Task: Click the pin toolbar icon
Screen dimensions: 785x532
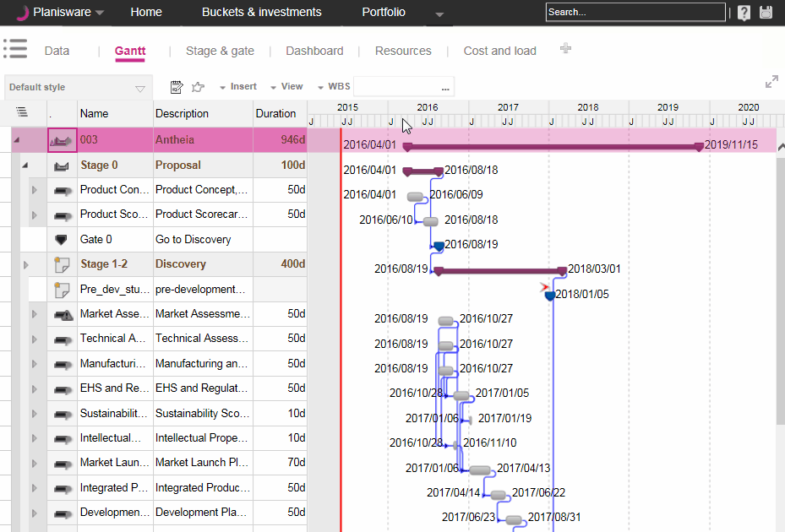Action: click(x=199, y=87)
